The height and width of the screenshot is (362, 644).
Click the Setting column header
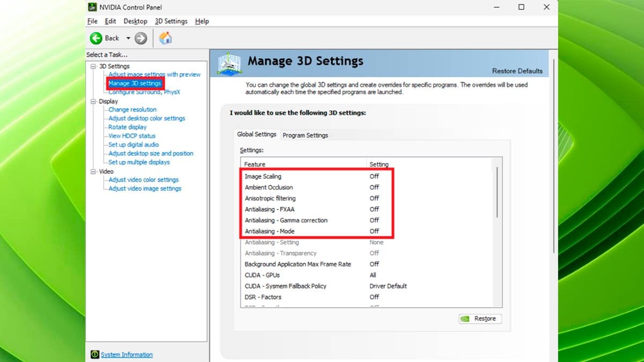click(379, 164)
